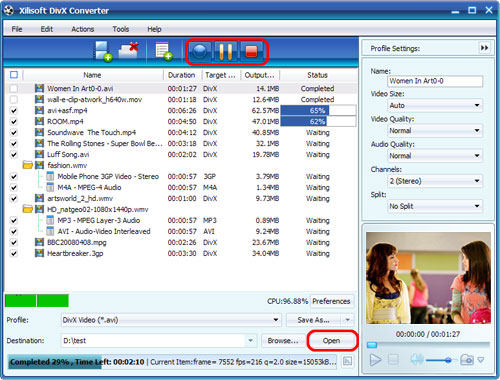
Task: Click the profile icon of AVI - Audio-Video Interleaved
Action: point(50,231)
